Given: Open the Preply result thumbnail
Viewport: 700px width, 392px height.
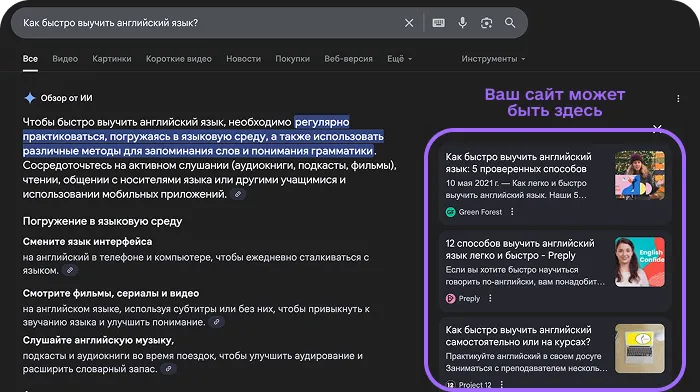Looking at the screenshot, I should pyautogui.click(x=640, y=262).
